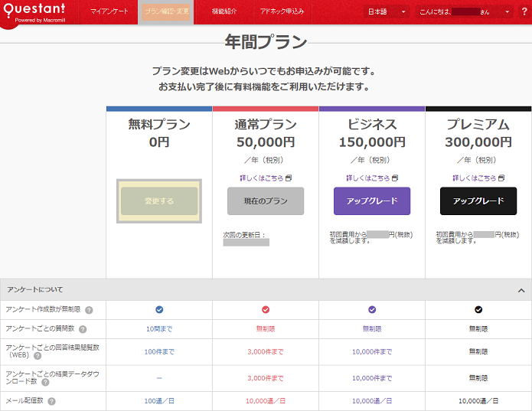Open the help question mark in header
The height and width of the screenshot is (411, 532).
524,11
